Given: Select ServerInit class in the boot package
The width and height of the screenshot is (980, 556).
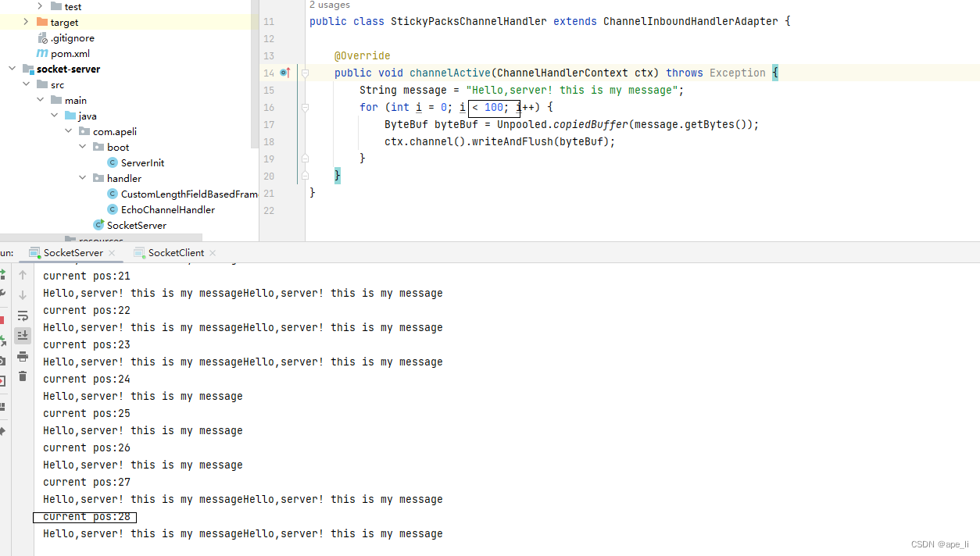Looking at the screenshot, I should click(x=141, y=162).
